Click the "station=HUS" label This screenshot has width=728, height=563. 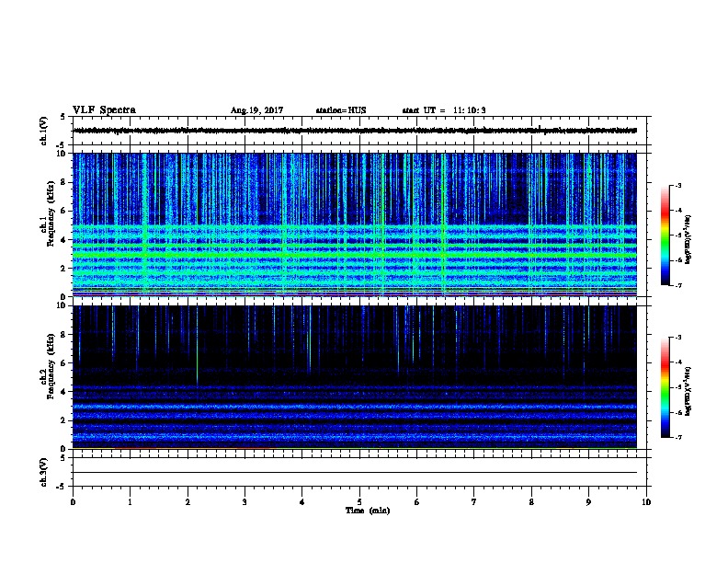[341, 110]
